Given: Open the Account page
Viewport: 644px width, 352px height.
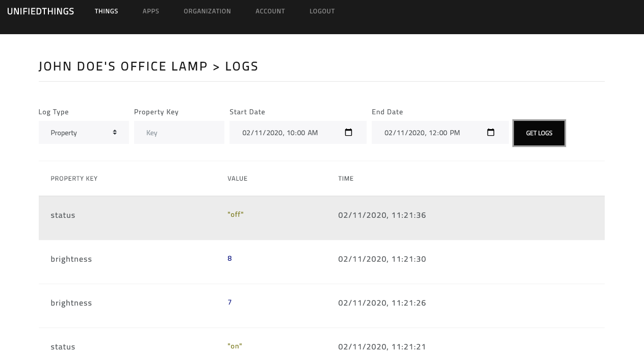Looking at the screenshot, I should [x=270, y=11].
